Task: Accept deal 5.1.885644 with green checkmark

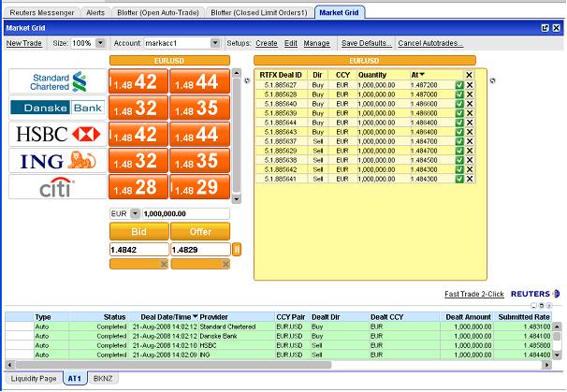Action: click(x=459, y=123)
